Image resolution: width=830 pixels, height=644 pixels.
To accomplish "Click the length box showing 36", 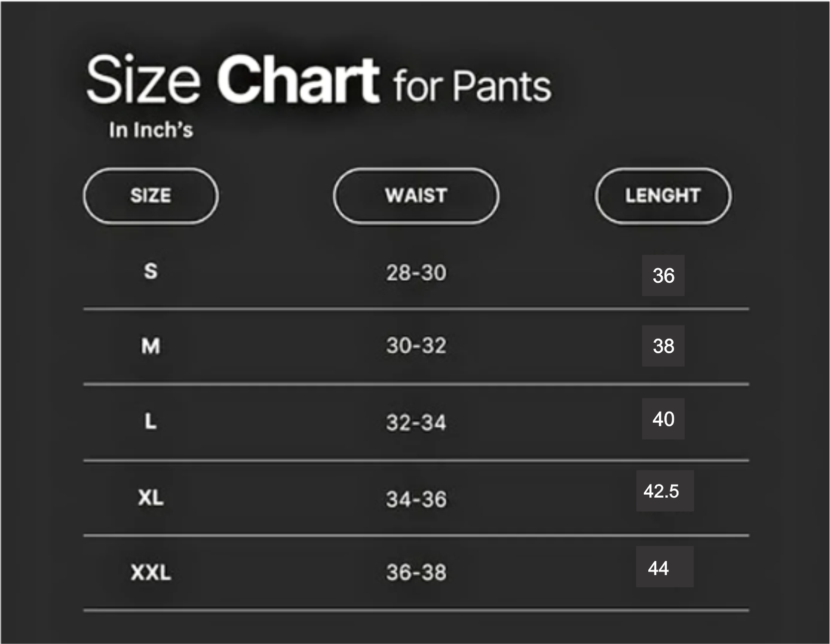I will coord(663,276).
